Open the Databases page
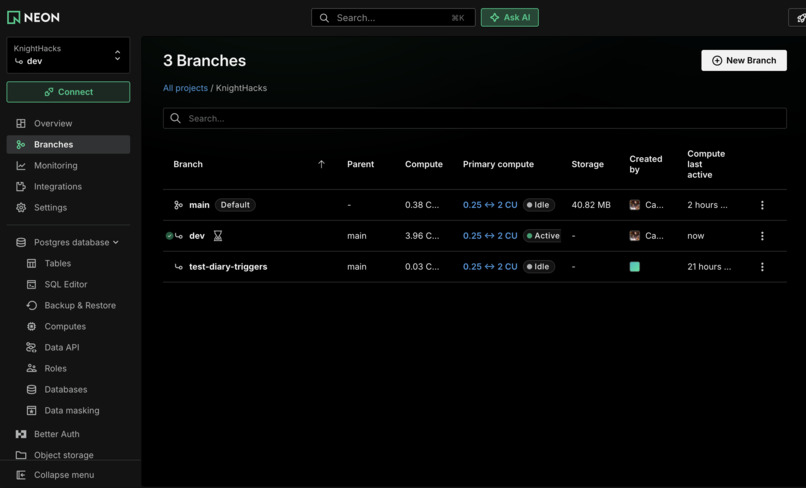Image resolution: width=806 pixels, height=488 pixels. coord(66,390)
